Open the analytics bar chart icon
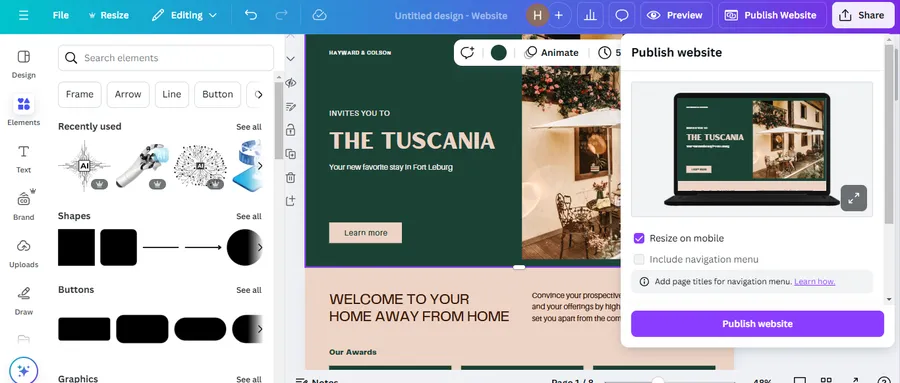 tap(590, 16)
